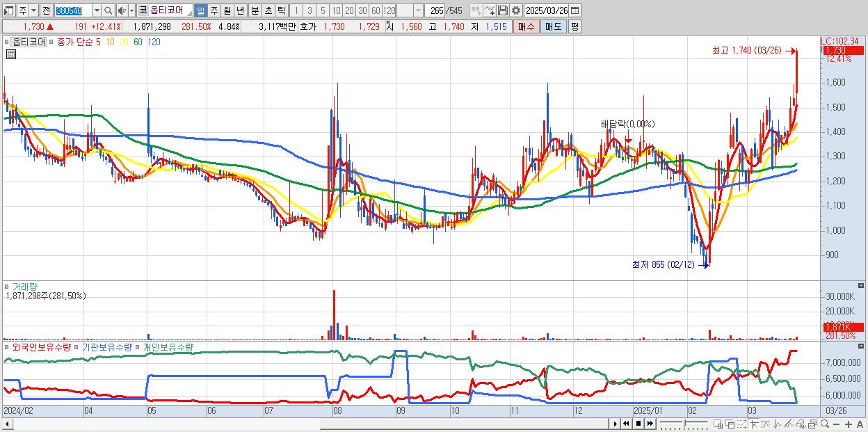Screen dimensions: 868x432
Task: Click the 평 button
Action: [x=574, y=26]
